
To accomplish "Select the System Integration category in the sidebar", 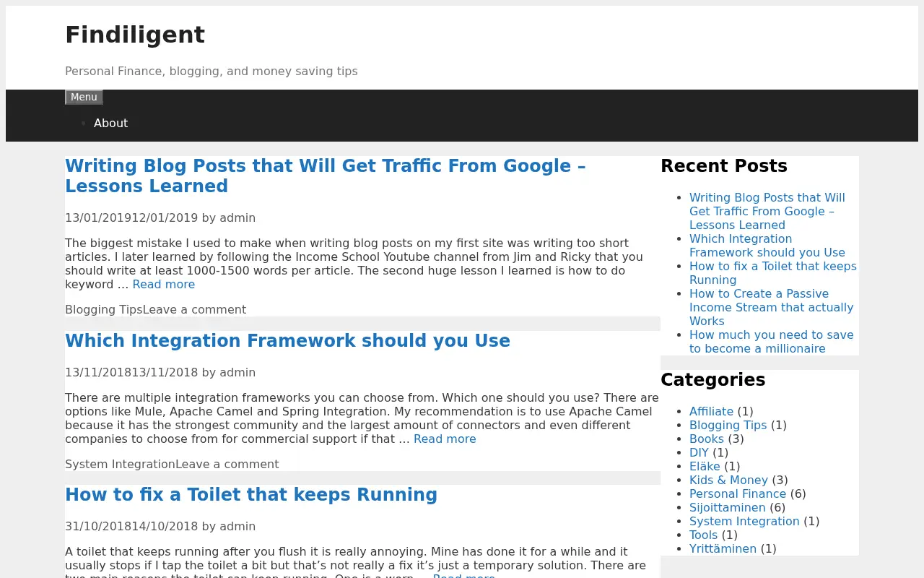I will pos(744,521).
